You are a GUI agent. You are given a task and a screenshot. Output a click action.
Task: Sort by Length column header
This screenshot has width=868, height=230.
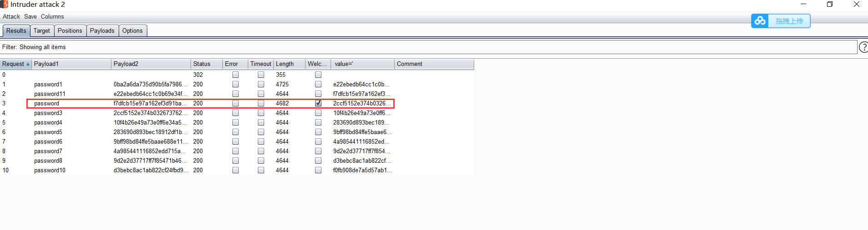(x=290, y=64)
